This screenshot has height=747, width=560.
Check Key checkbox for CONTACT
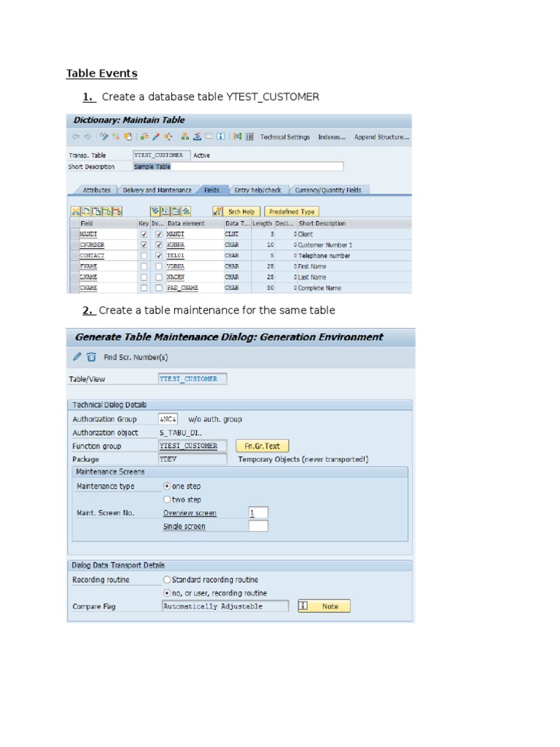(144, 255)
